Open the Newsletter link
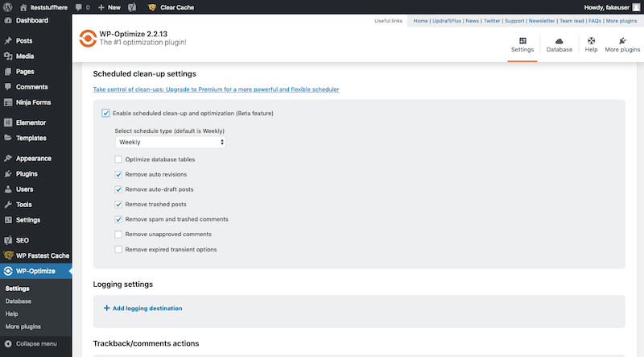Viewport: 644px width, 357px height. (x=542, y=21)
